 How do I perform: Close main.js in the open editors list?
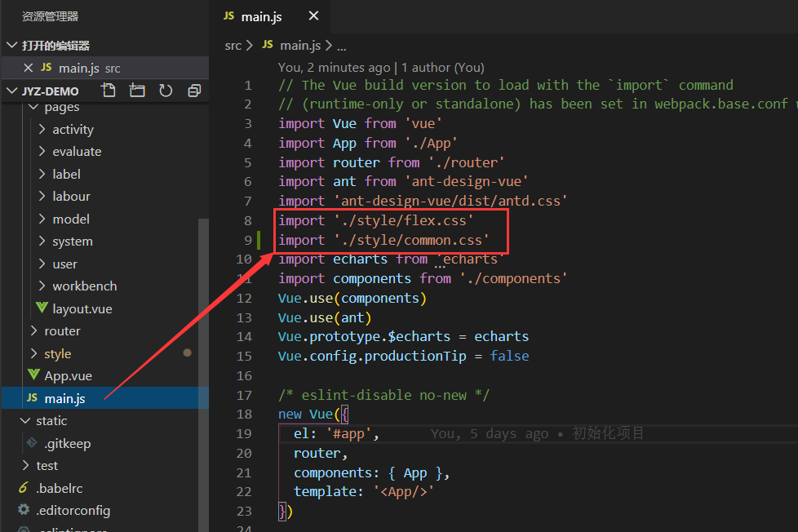click(x=29, y=68)
